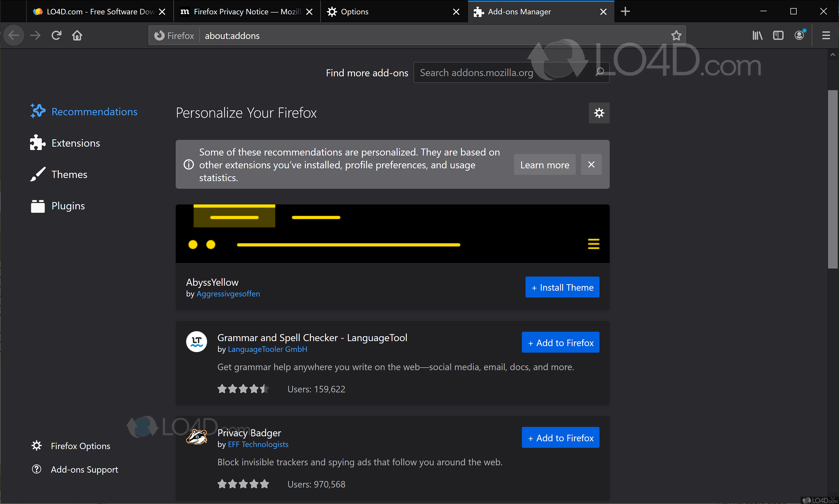The width and height of the screenshot is (839, 504).
Task: Open the LanguageTooler GmbH author link
Action: click(x=268, y=349)
